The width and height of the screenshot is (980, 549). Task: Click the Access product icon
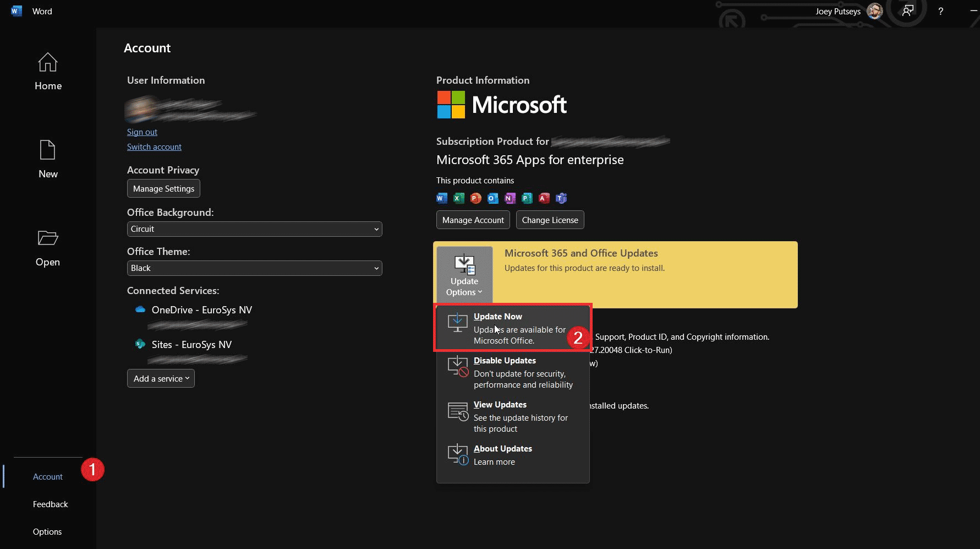tap(544, 198)
